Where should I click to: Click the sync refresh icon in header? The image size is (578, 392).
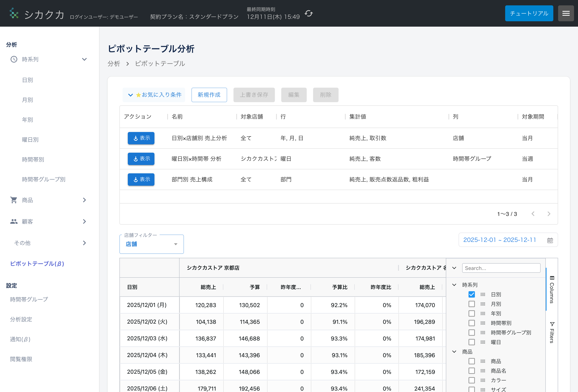click(x=308, y=13)
